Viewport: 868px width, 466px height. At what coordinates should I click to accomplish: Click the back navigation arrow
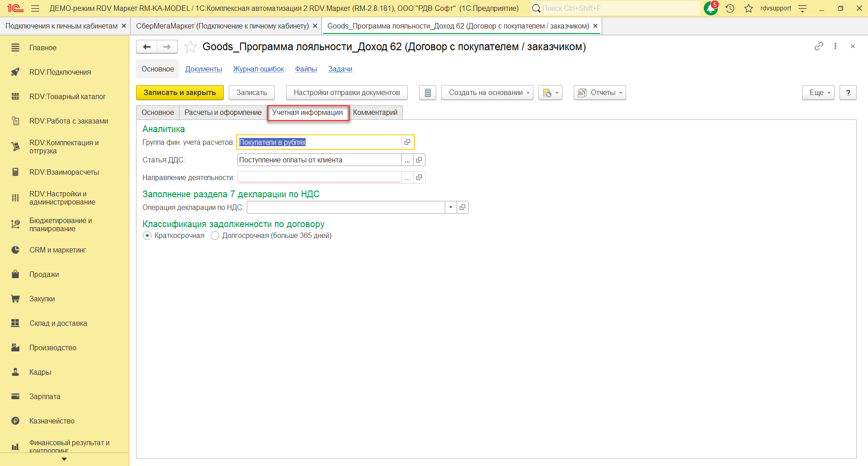point(146,47)
